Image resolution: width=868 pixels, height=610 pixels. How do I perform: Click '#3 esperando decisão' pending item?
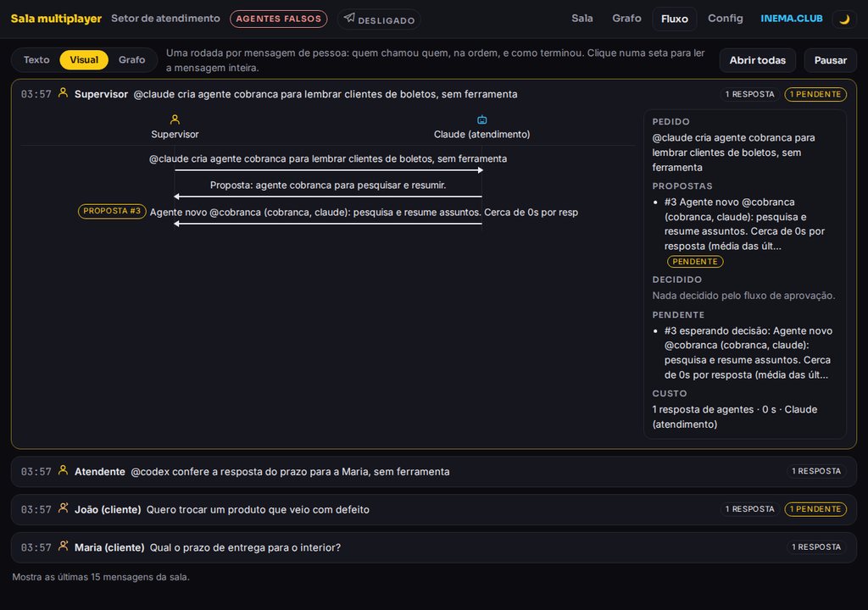pos(748,352)
